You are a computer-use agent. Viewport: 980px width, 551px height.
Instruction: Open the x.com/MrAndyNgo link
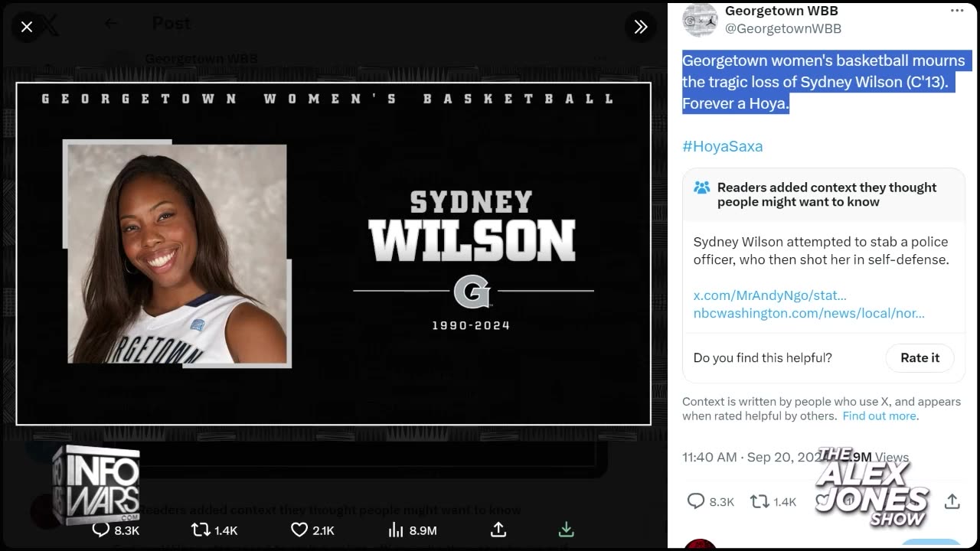pyautogui.click(x=769, y=295)
